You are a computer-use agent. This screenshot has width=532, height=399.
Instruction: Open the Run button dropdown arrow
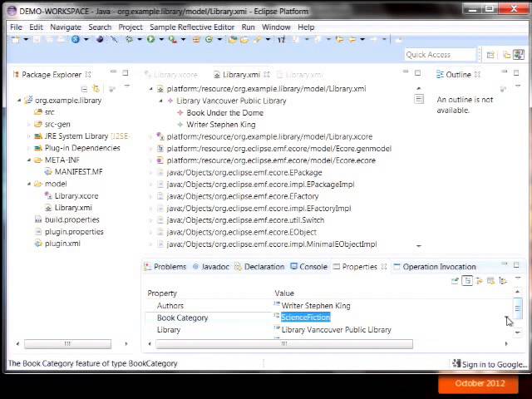point(161,40)
